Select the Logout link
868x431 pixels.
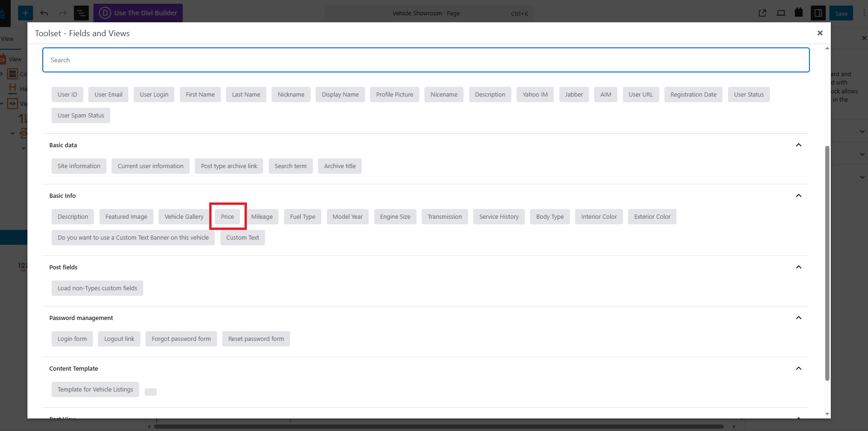pos(119,339)
